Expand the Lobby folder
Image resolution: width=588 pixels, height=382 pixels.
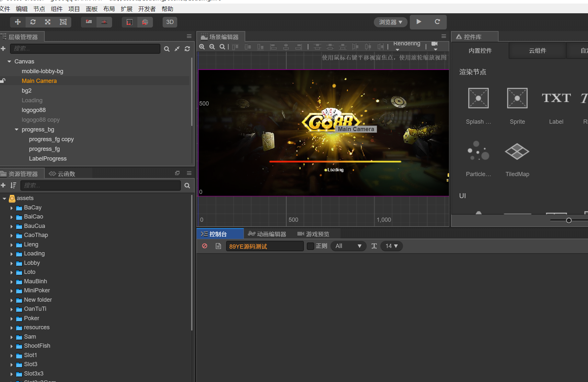(12, 263)
